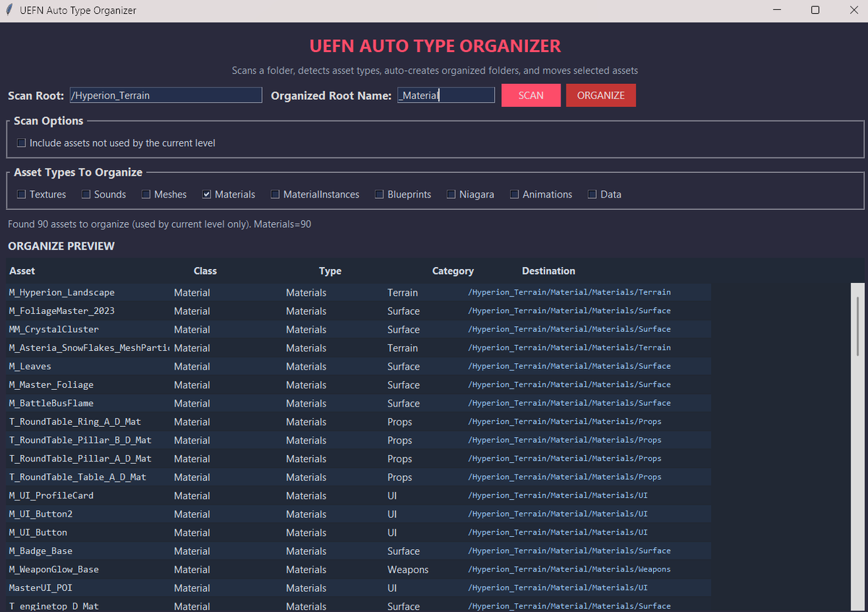Select the M_BattleBusFlame asset
The height and width of the screenshot is (612, 868).
(x=359, y=403)
